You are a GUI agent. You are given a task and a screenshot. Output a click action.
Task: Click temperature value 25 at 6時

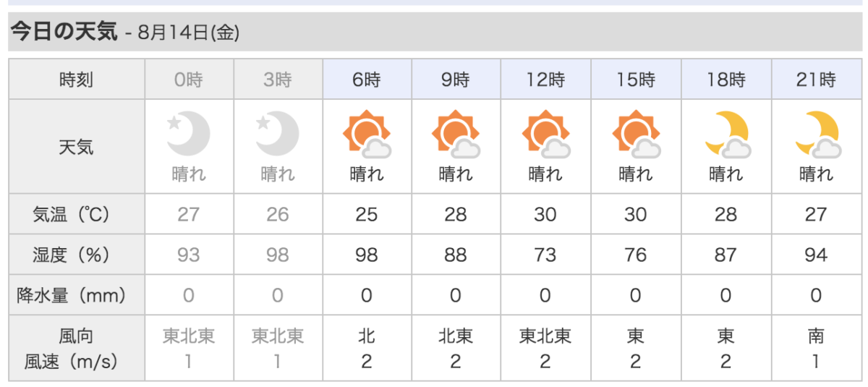click(x=367, y=214)
